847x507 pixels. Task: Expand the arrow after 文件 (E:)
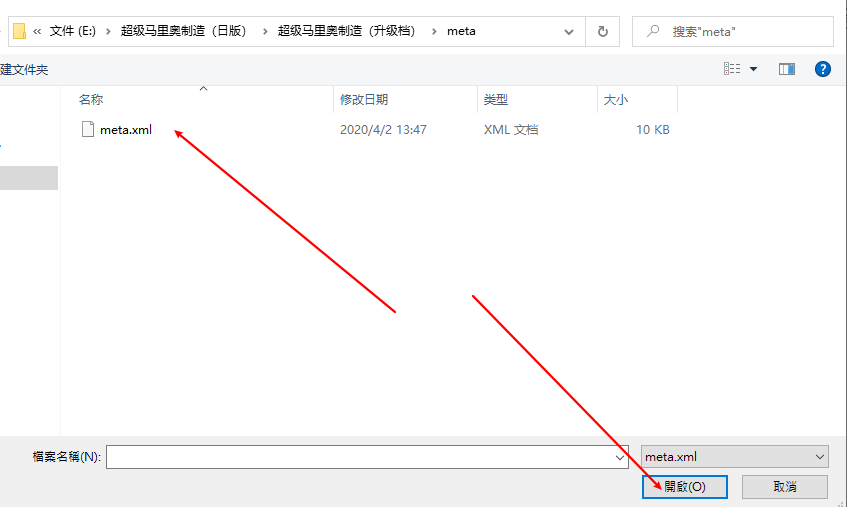click(x=109, y=31)
